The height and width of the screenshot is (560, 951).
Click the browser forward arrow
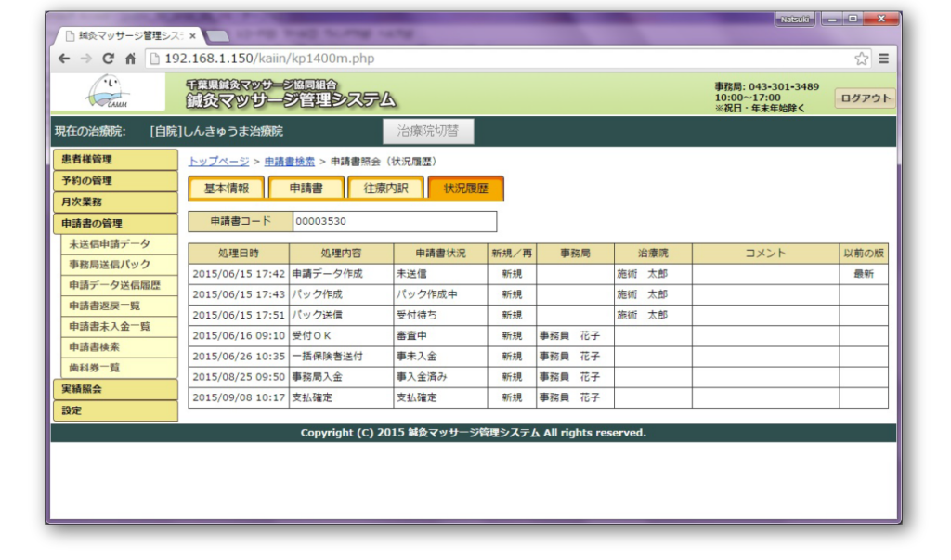[x=86, y=59]
